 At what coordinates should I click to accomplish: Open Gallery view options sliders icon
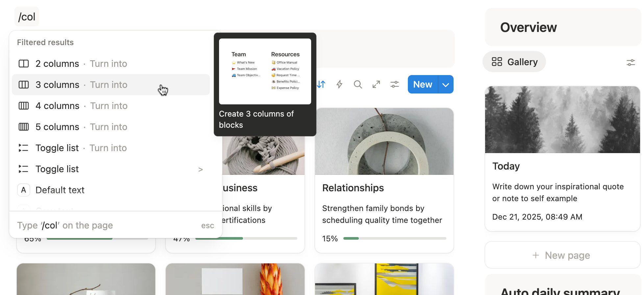(631, 62)
